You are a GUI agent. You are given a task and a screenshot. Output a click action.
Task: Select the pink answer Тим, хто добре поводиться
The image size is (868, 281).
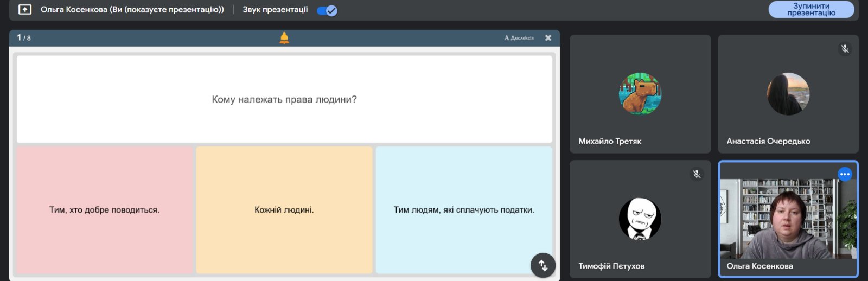(x=105, y=210)
